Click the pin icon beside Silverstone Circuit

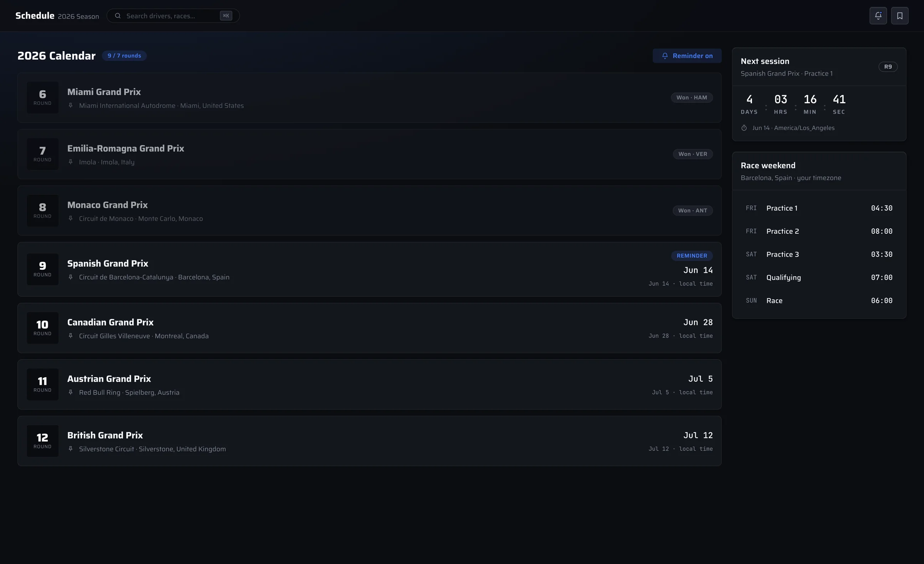(x=70, y=449)
